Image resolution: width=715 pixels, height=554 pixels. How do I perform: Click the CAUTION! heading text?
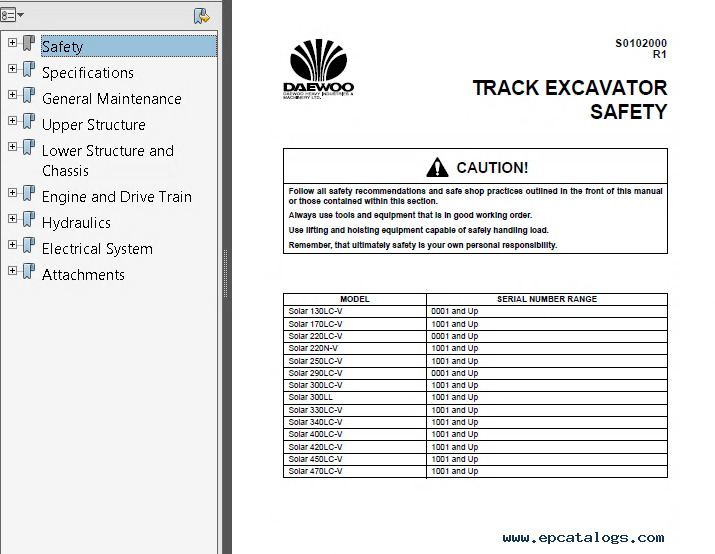tap(492, 168)
